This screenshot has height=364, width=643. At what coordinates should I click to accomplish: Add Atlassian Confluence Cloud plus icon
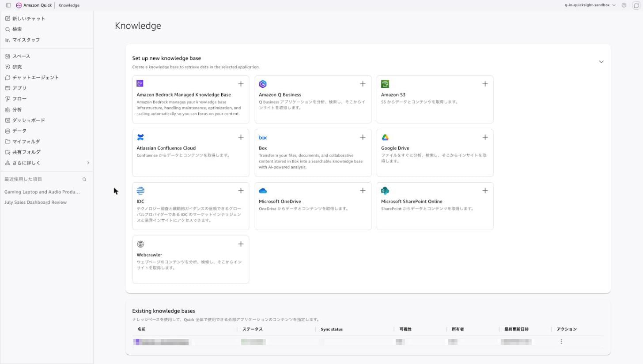241,137
